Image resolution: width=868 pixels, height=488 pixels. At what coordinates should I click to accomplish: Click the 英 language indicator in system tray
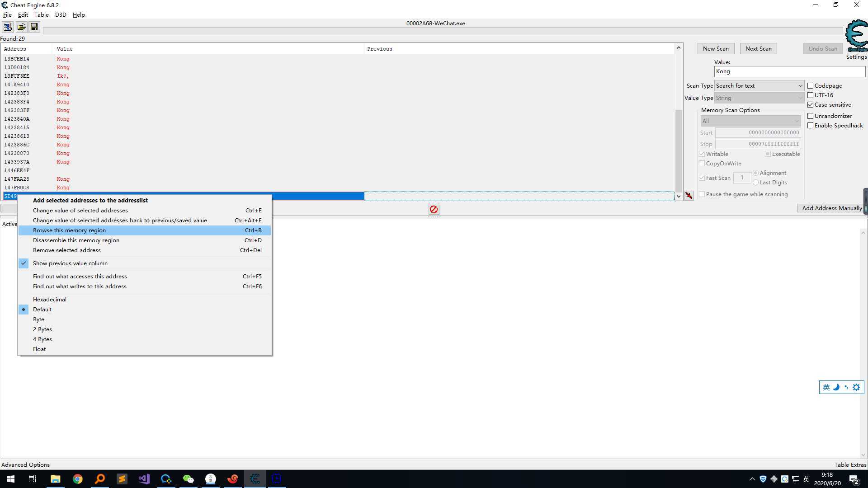(x=806, y=479)
